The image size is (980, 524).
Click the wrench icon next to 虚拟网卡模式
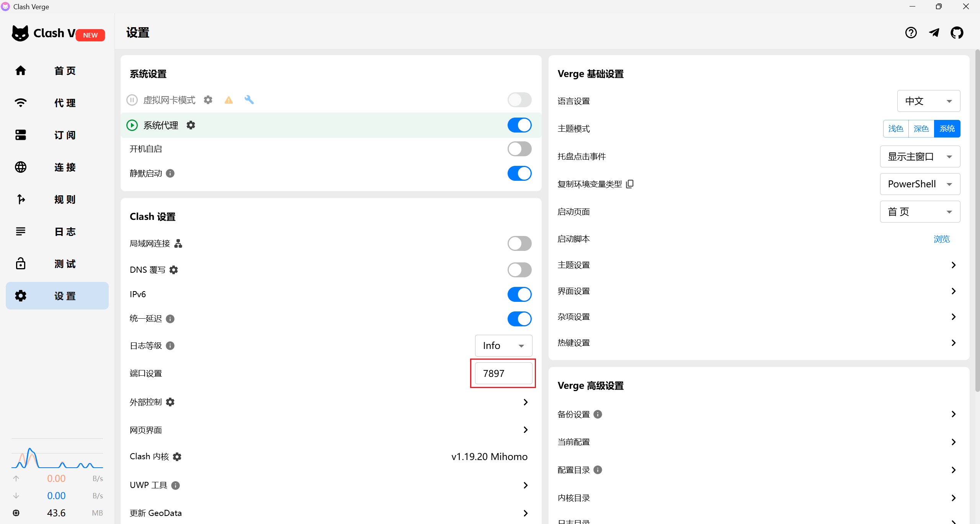click(x=249, y=100)
